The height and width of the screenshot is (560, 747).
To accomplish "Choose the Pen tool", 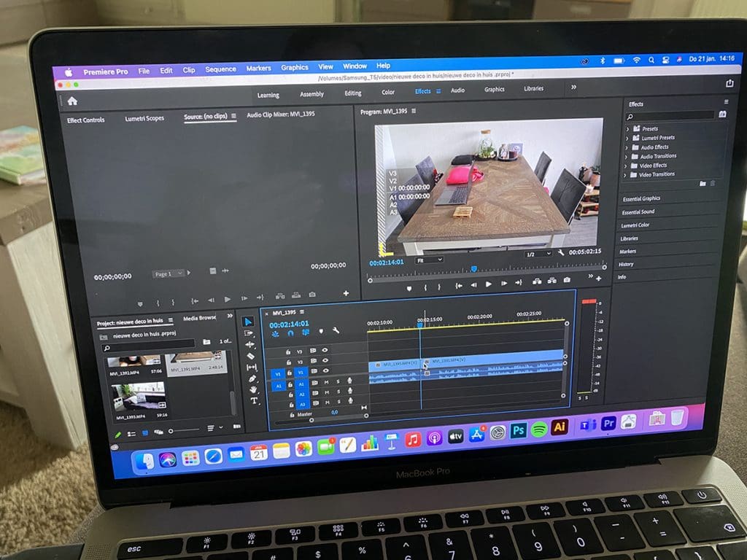I will 252,378.
